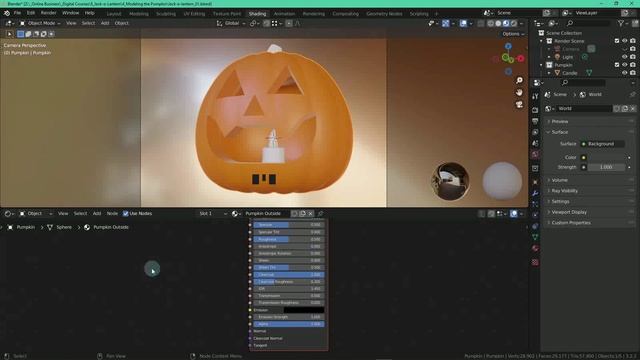Image resolution: width=640 pixels, height=360 pixels.
Task: Switch to the Layout workspace tab
Action: tap(114, 13)
